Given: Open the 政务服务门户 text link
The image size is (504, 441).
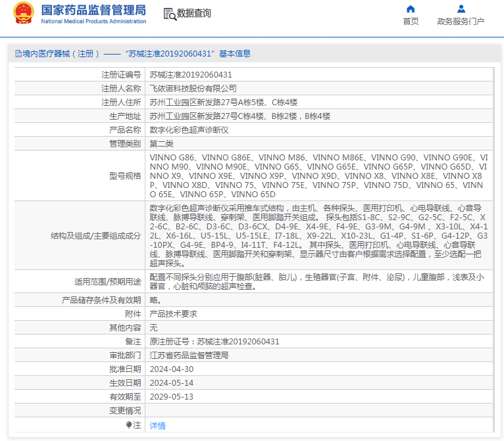Looking at the screenshot, I should 461,22.
